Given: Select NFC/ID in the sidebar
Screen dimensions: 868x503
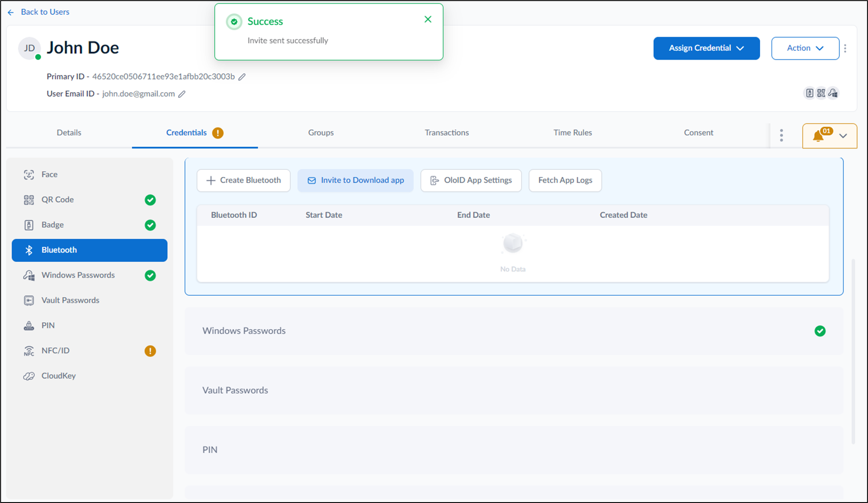Looking at the screenshot, I should tap(90, 351).
